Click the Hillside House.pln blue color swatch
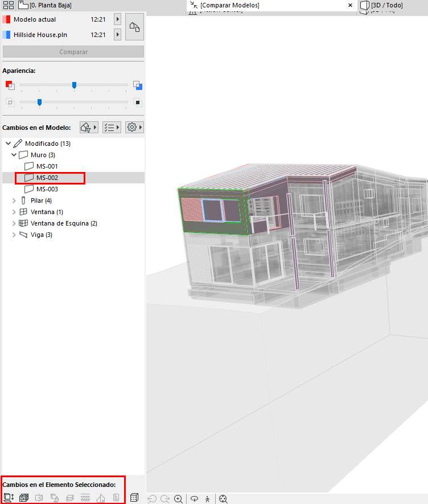 [6, 34]
